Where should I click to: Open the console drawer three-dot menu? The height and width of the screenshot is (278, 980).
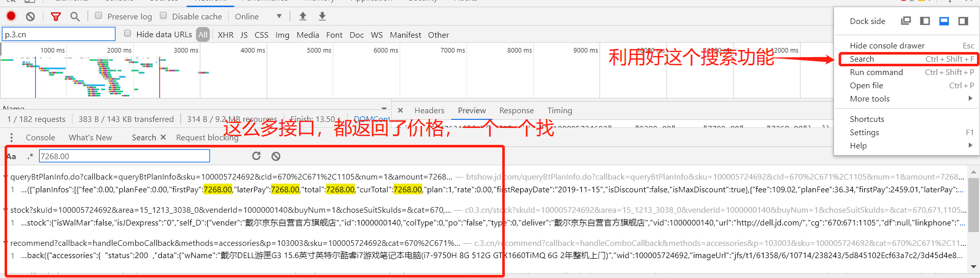pos(12,138)
